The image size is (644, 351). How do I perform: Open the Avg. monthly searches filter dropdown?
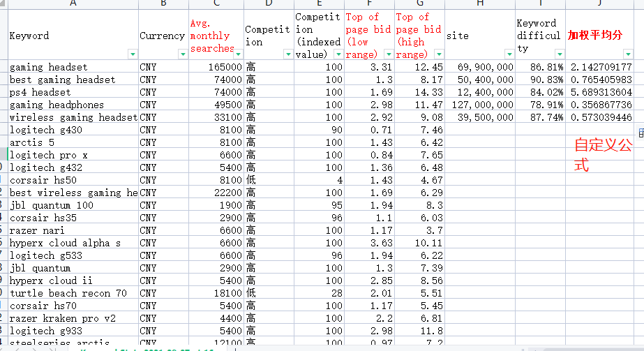[238, 54]
